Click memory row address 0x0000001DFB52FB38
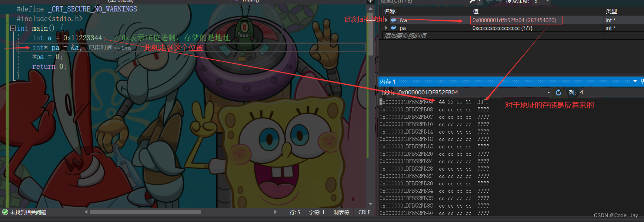This screenshot has width=644, height=222. [406, 198]
